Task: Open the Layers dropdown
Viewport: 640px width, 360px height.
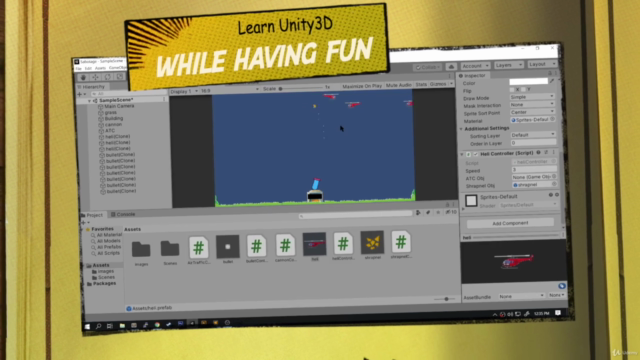Action: point(509,65)
